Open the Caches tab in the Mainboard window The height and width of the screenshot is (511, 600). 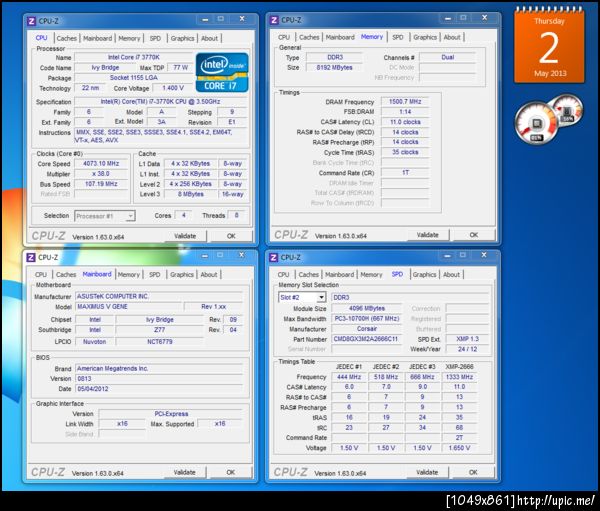(x=66, y=274)
